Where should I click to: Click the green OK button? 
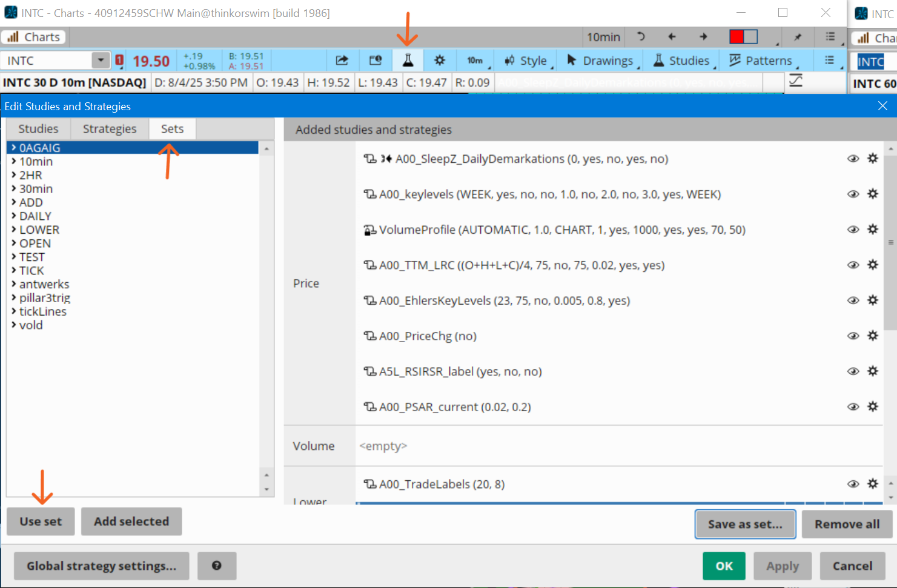(724, 566)
